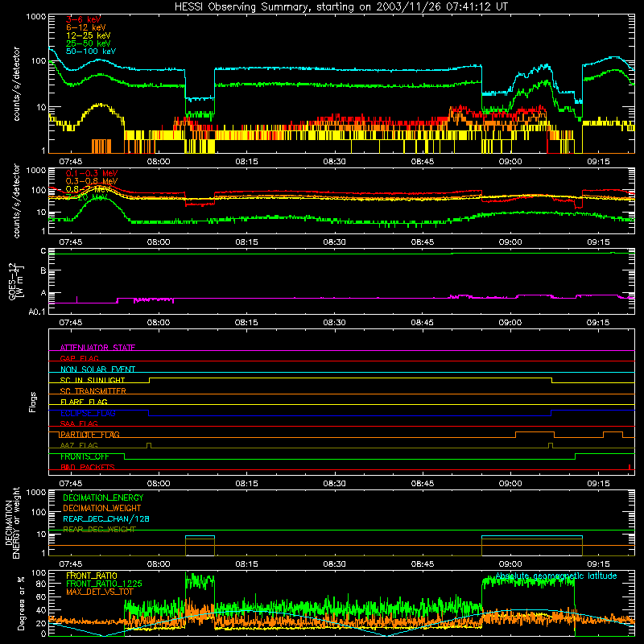Click the SC_TRANSMITTER flag label

pyautogui.click(x=93, y=391)
